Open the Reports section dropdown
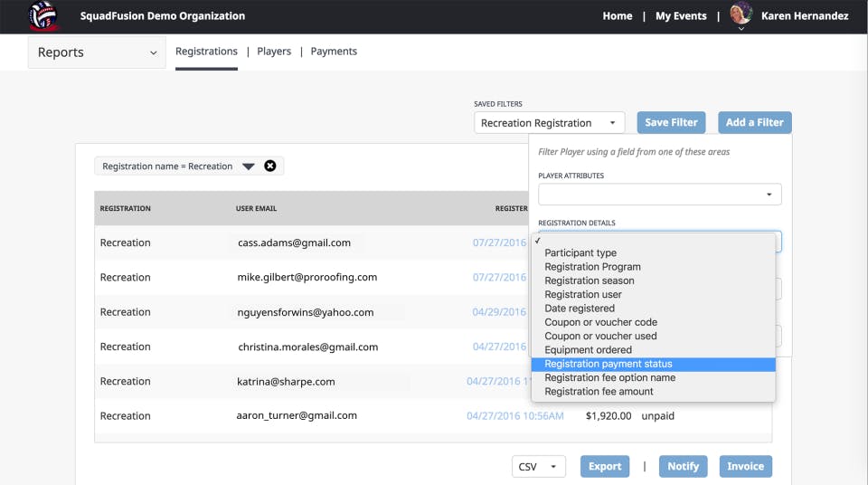The height and width of the screenshot is (485, 868). 97,52
